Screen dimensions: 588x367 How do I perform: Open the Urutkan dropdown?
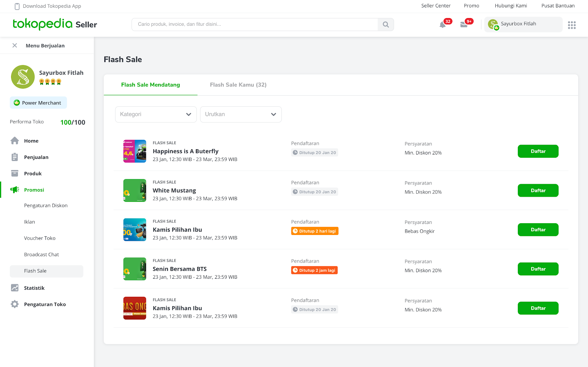[241, 114]
